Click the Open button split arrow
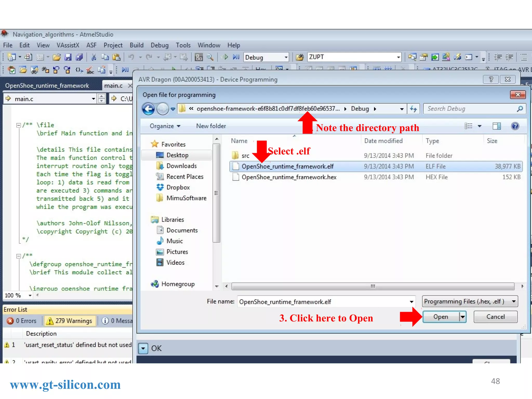 tap(463, 317)
